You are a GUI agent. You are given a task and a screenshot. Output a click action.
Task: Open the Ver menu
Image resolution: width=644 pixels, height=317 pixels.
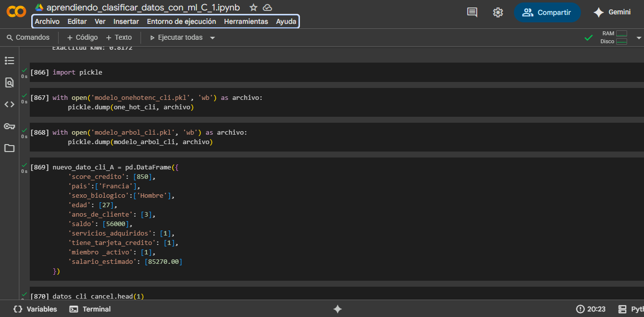[100, 21]
